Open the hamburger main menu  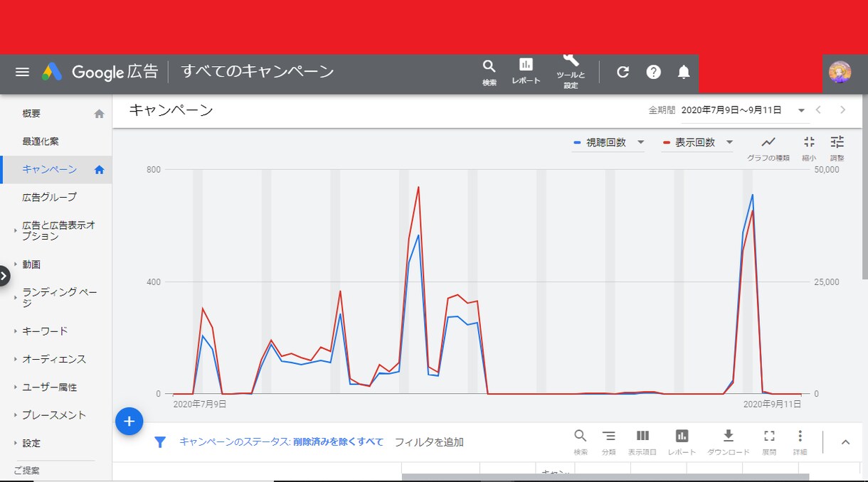point(22,72)
